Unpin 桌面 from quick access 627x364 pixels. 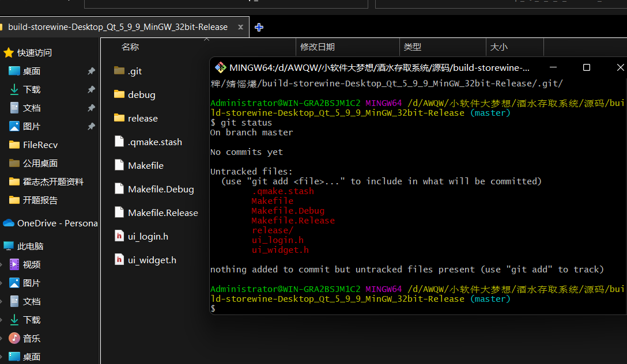pyautogui.click(x=91, y=71)
